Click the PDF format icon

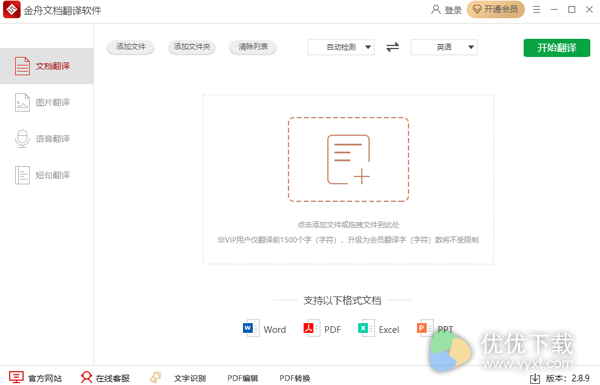311,328
